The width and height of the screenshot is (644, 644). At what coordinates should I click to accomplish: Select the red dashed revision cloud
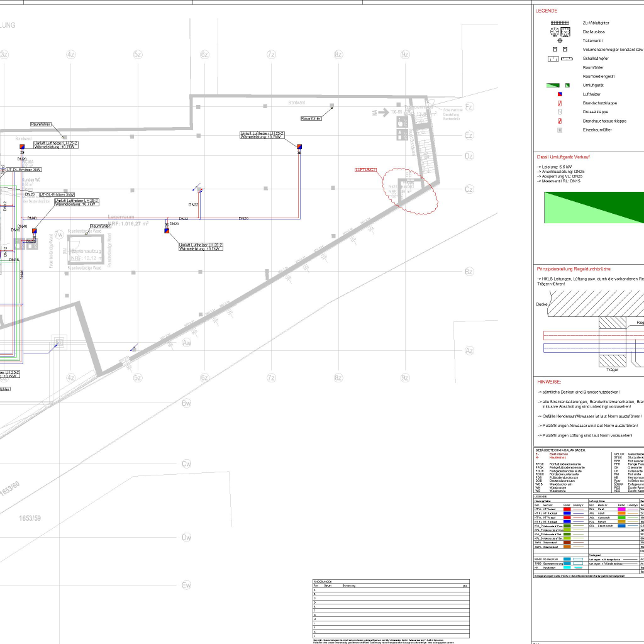(x=411, y=189)
